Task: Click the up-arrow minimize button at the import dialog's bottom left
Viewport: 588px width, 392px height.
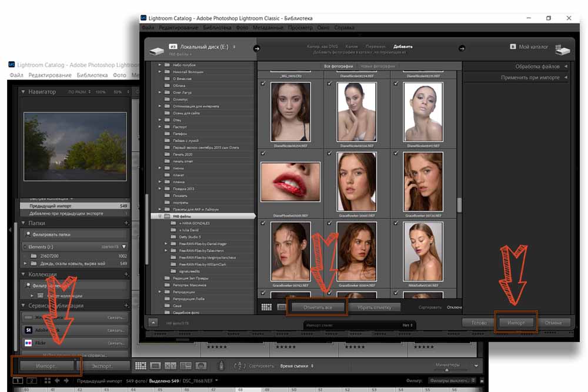Action: coord(153,322)
